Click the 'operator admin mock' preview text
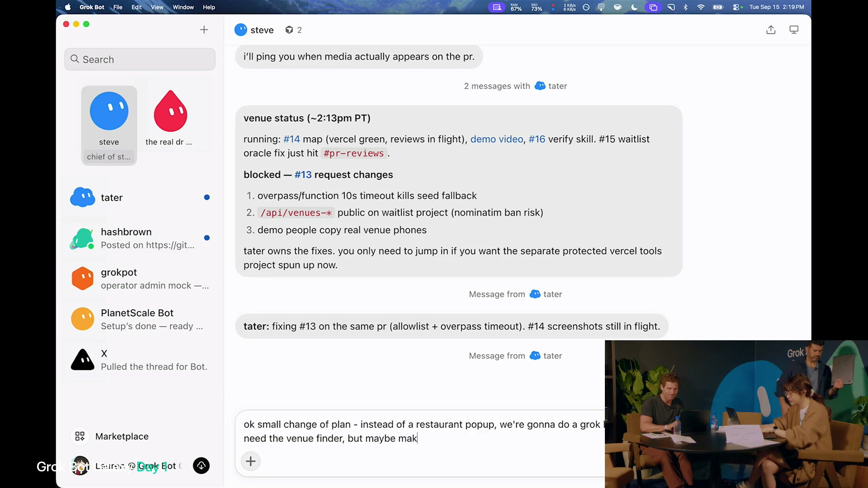The height and width of the screenshot is (488, 868). [155, 286]
